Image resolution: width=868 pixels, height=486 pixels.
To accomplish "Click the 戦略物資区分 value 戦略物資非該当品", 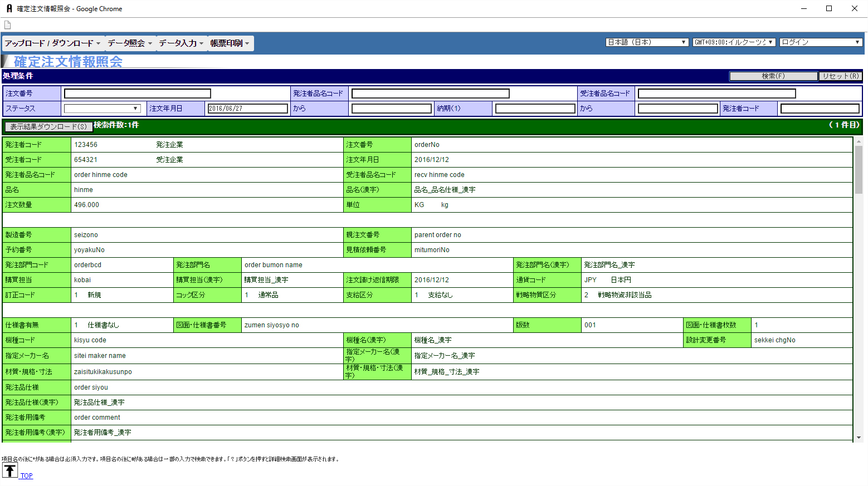I will click(625, 295).
